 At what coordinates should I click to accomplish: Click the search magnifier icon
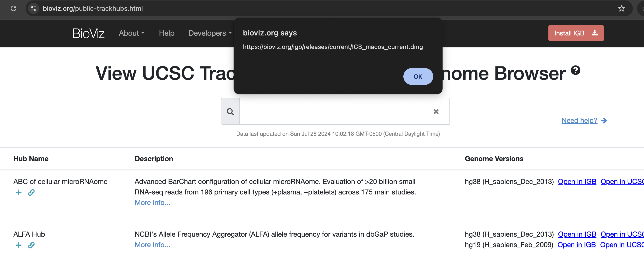coord(230,111)
